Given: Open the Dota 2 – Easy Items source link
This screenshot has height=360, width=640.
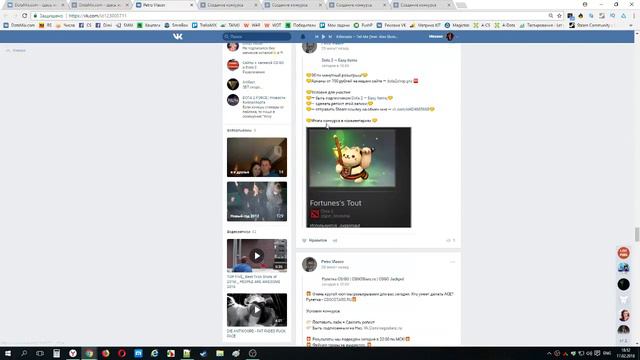Looking at the screenshot, I should tap(339, 60).
